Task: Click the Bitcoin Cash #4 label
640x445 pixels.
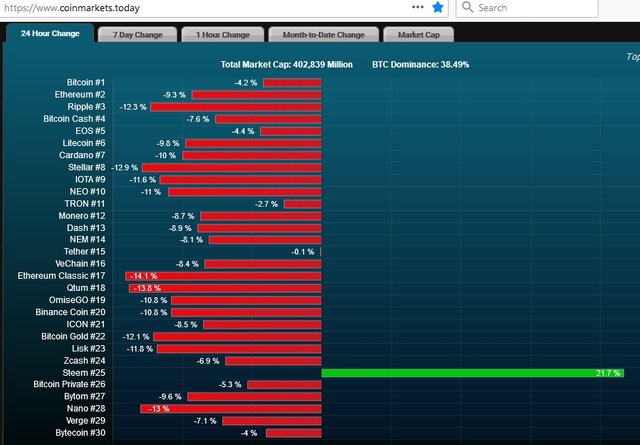Action: pyautogui.click(x=74, y=119)
